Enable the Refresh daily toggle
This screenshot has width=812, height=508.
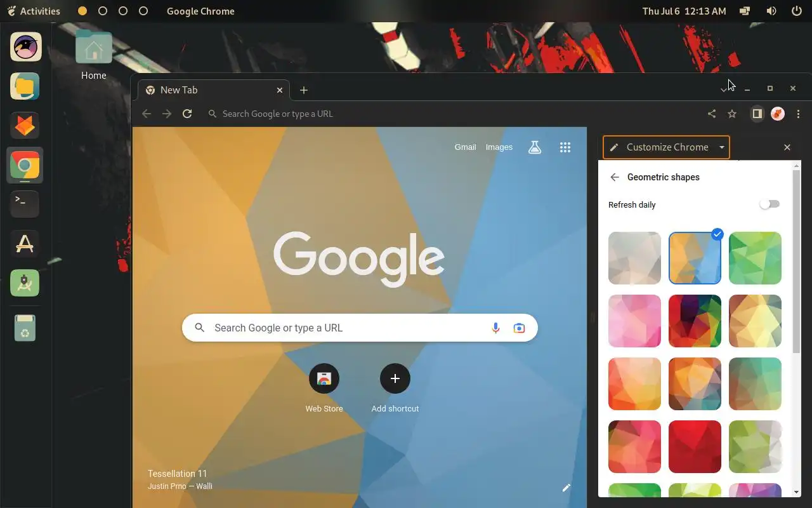769,204
